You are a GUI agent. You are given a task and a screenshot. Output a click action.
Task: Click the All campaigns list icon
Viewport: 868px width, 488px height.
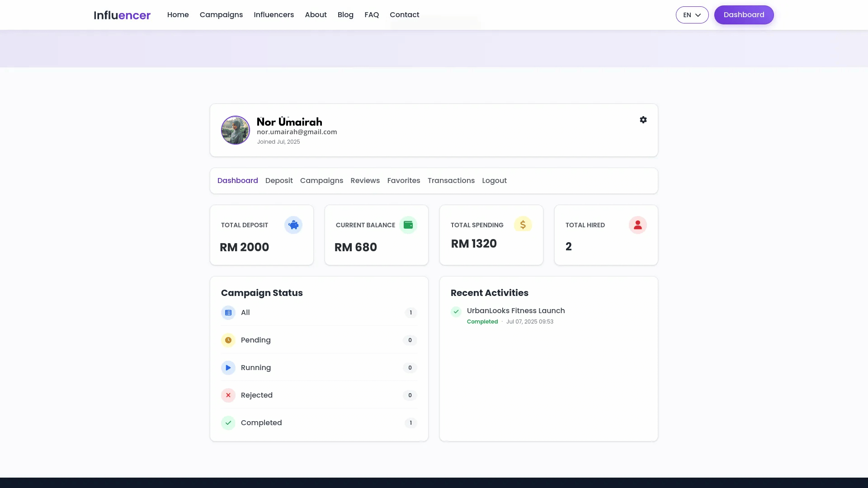click(x=228, y=313)
